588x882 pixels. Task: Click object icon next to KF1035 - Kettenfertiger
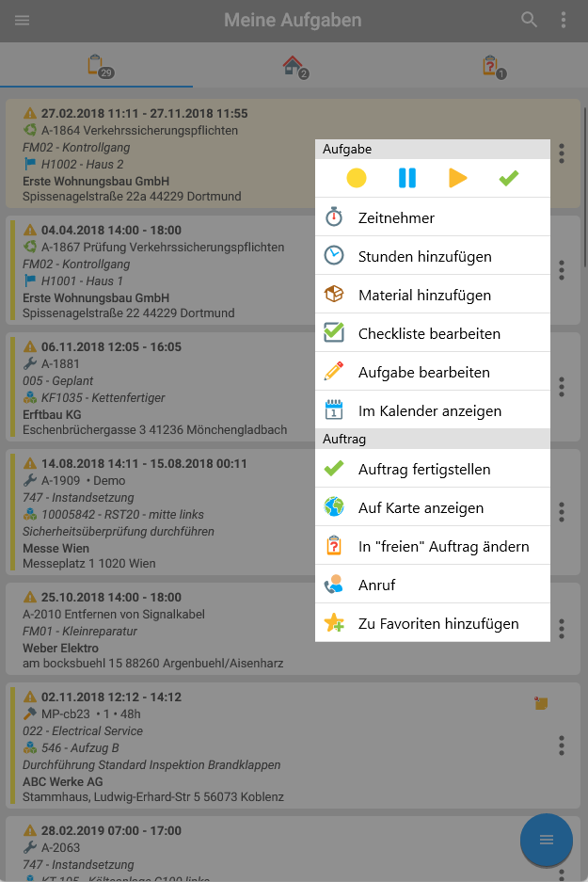coord(30,397)
